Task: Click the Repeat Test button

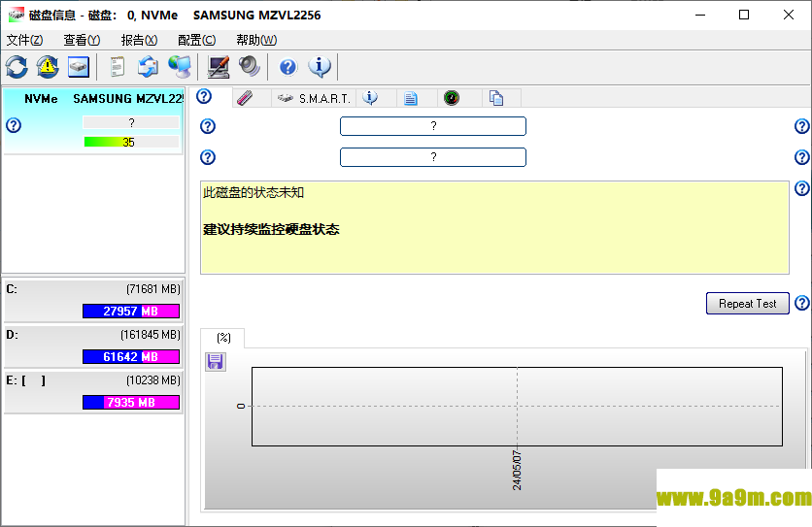Action: click(747, 304)
